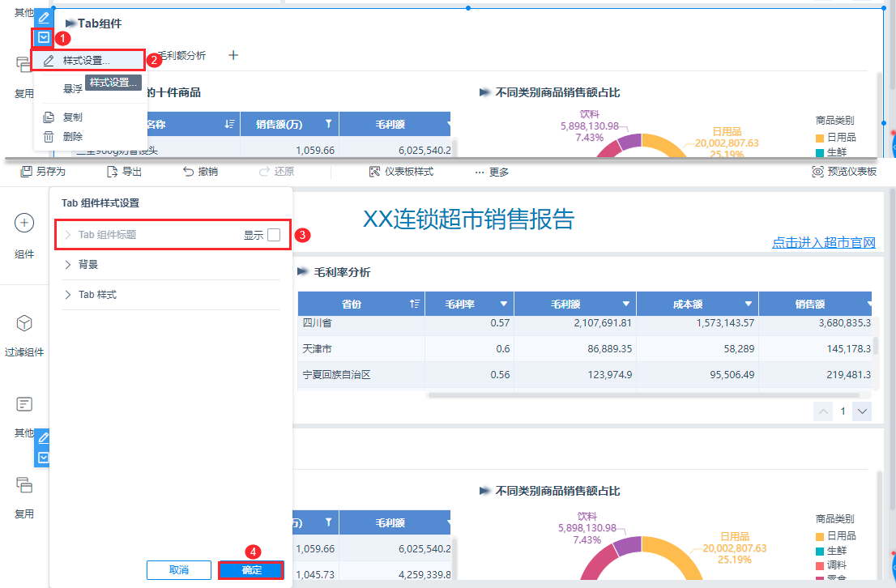Expand the Tab 样式 section
896x588 pixels.
68,295
